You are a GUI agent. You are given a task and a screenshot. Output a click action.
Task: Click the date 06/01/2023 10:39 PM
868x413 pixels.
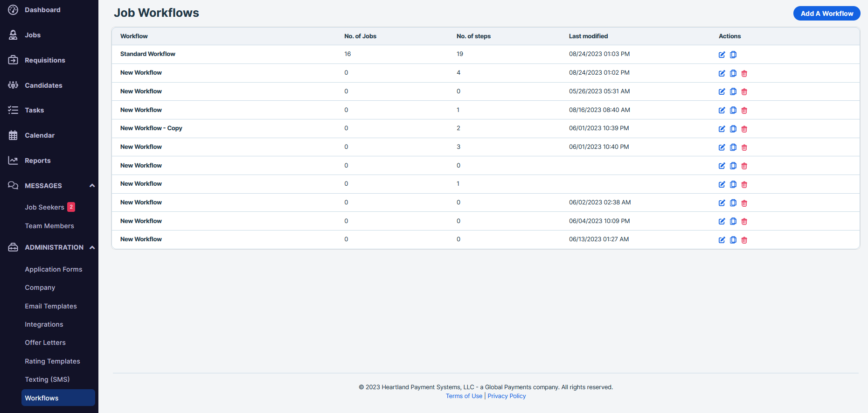pyautogui.click(x=599, y=128)
